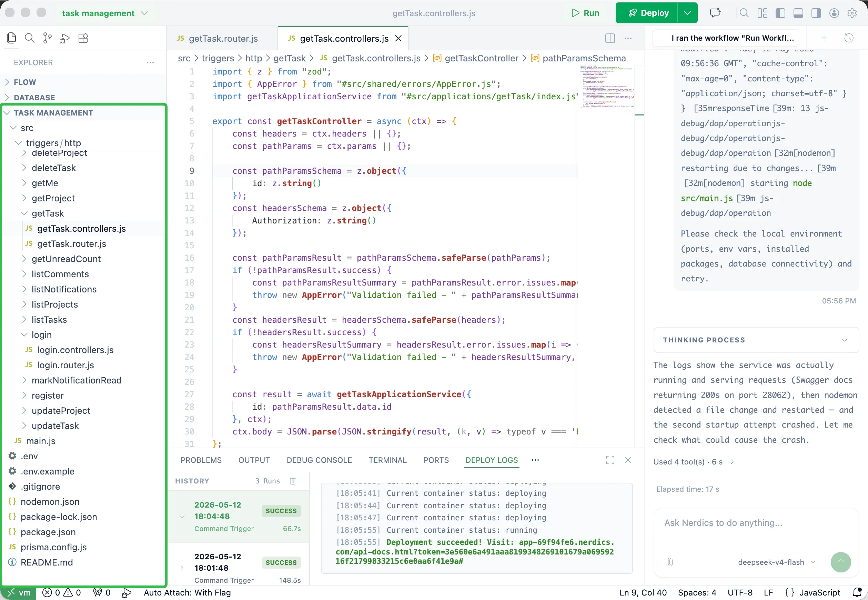Open login.controllers.js file

click(83, 350)
